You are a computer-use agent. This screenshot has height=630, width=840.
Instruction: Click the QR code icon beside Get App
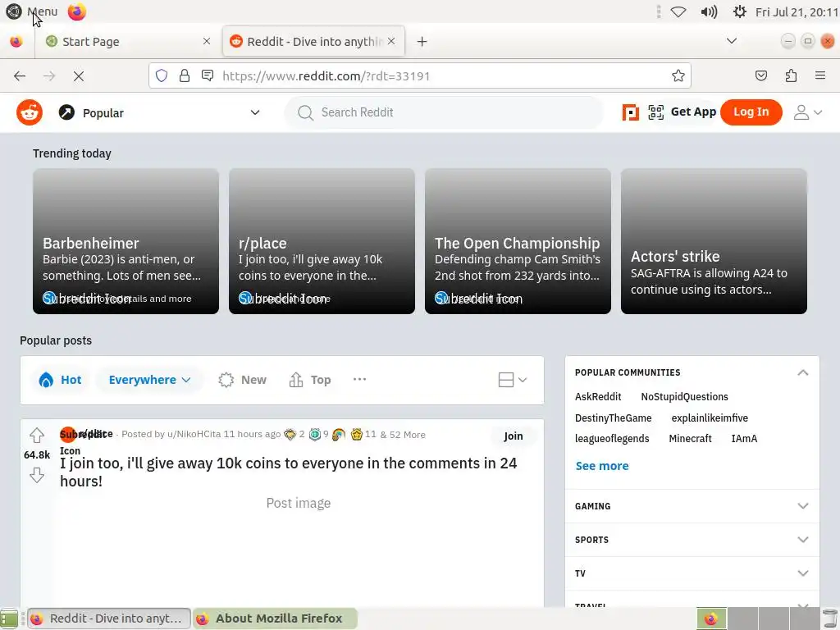tap(655, 112)
